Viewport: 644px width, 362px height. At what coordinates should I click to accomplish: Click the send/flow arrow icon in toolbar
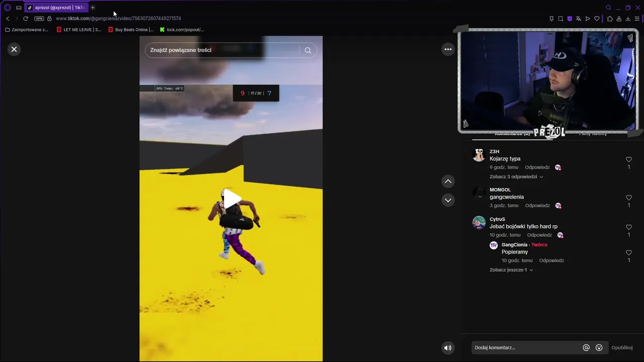tap(588, 19)
